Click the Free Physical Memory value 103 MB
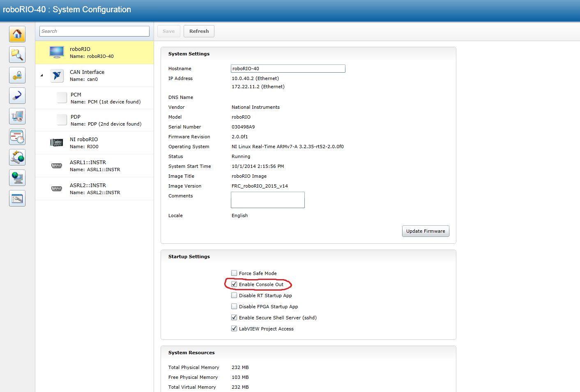The image size is (580, 392). point(240,377)
